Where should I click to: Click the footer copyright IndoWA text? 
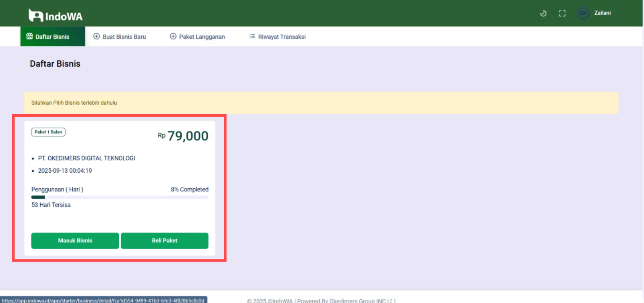[x=321, y=301]
